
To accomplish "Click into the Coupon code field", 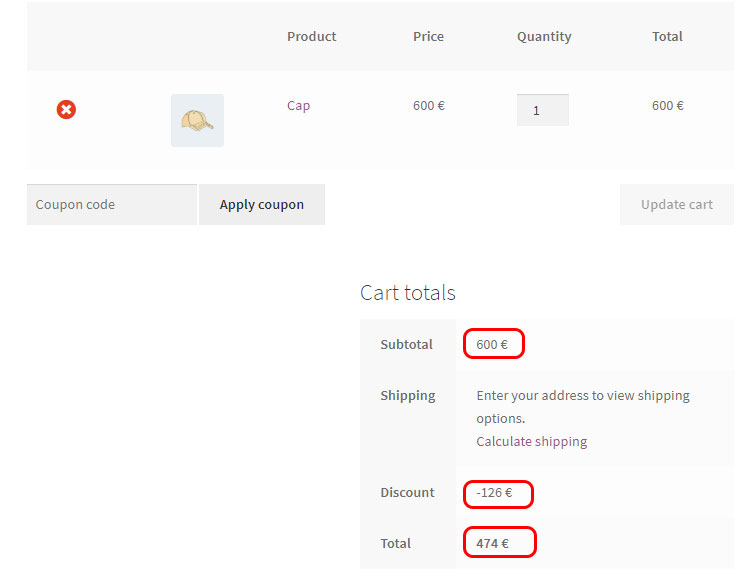I will (112, 205).
